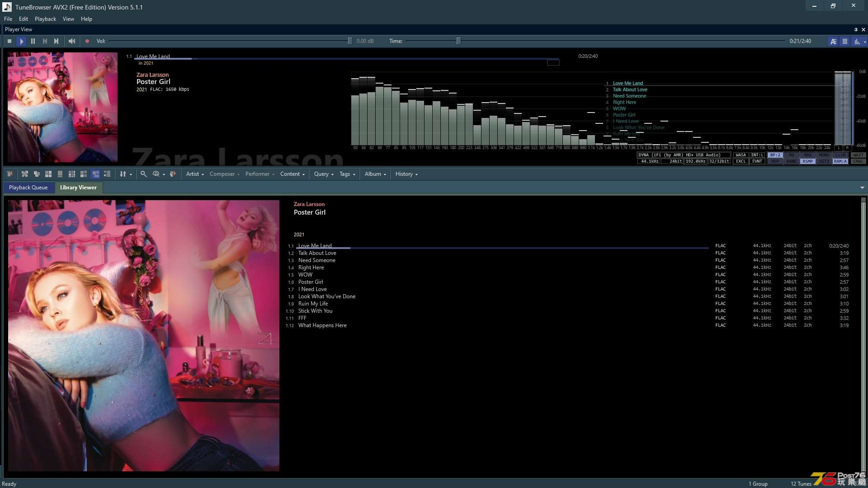Click the list lines icon in player toolbar
Image resolution: width=868 pixels, height=488 pixels.
click(x=845, y=41)
